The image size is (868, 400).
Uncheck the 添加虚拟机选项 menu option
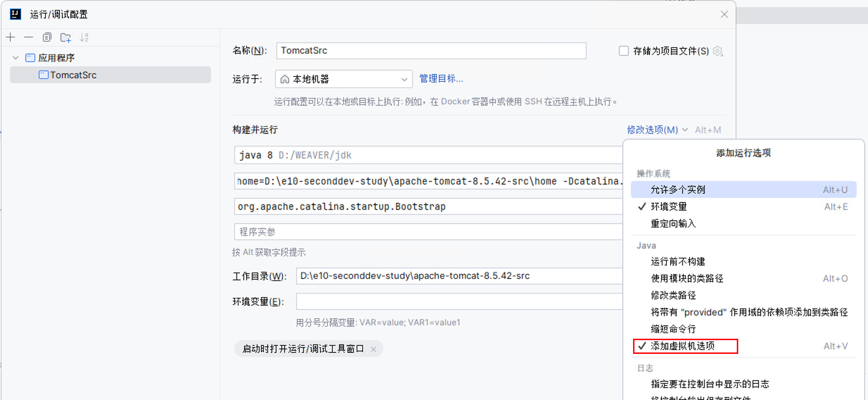682,346
